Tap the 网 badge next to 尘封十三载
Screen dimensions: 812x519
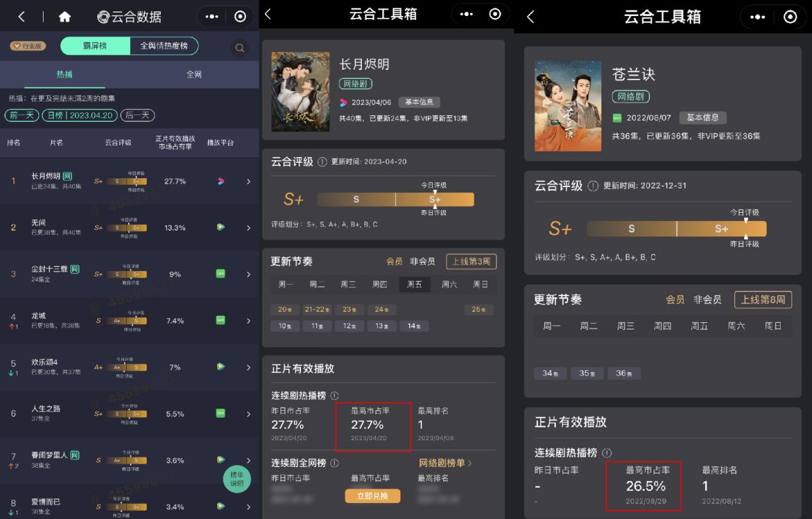pos(74,270)
